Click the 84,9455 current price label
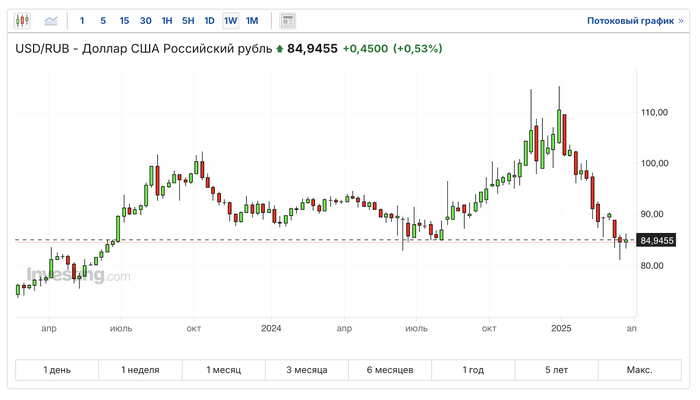Viewport: 700px width, 400px height. pos(658,240)
